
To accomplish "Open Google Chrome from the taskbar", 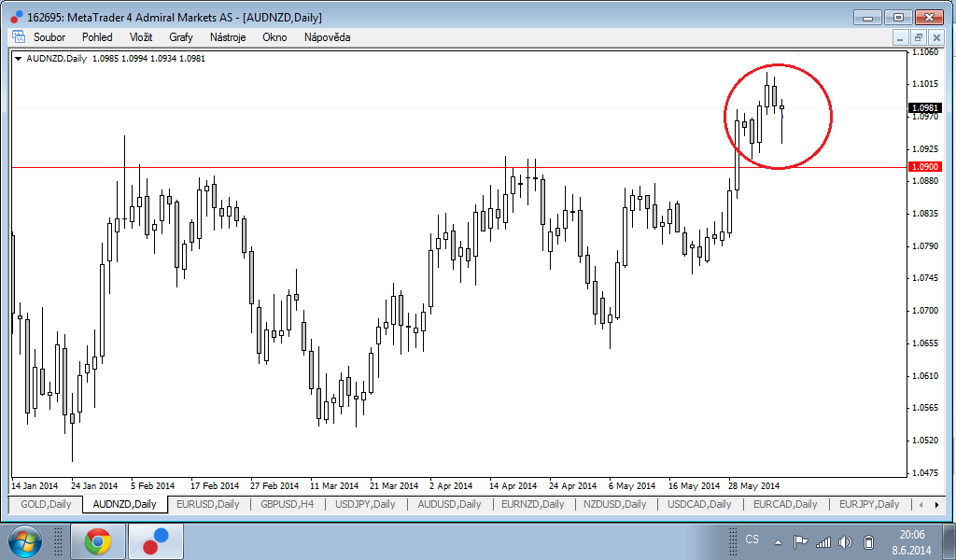I will click(x=97, y=541).
